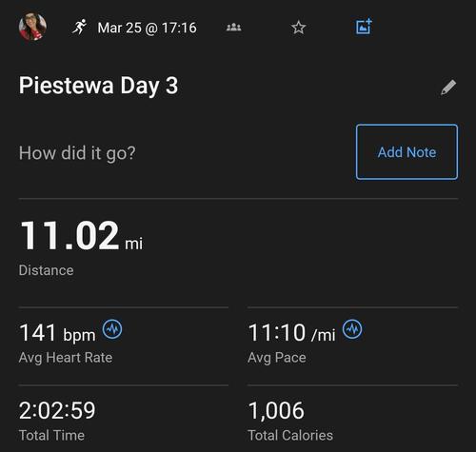This screenshot has width=476, height=452.
Task: Tap the Total Calories label
Action: click(x=290, y=435)
